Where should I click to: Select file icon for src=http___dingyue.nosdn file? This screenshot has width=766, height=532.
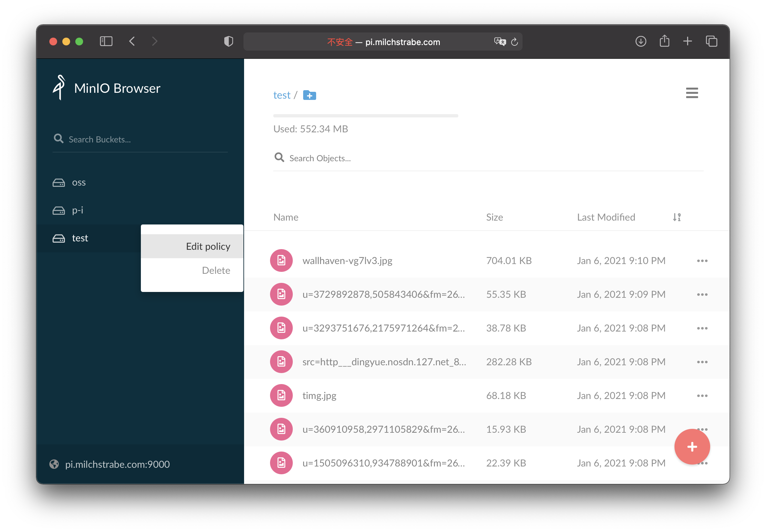tap(281, 362)
